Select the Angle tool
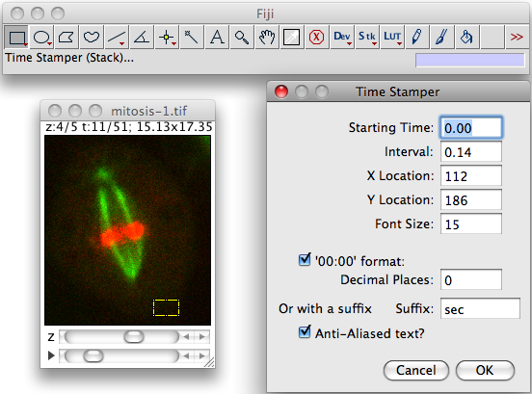 point(142,37)
